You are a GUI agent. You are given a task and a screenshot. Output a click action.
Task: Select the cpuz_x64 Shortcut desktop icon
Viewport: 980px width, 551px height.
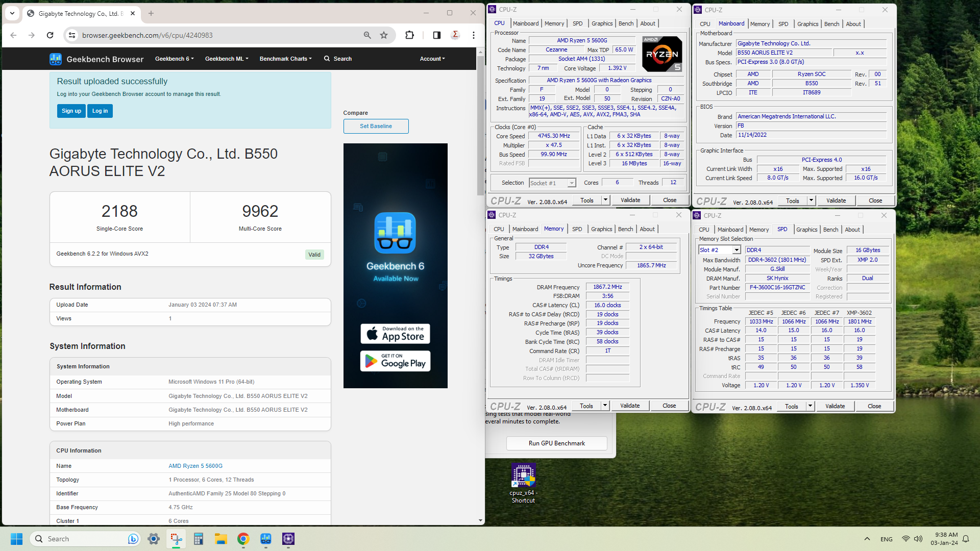pos(523,484)
